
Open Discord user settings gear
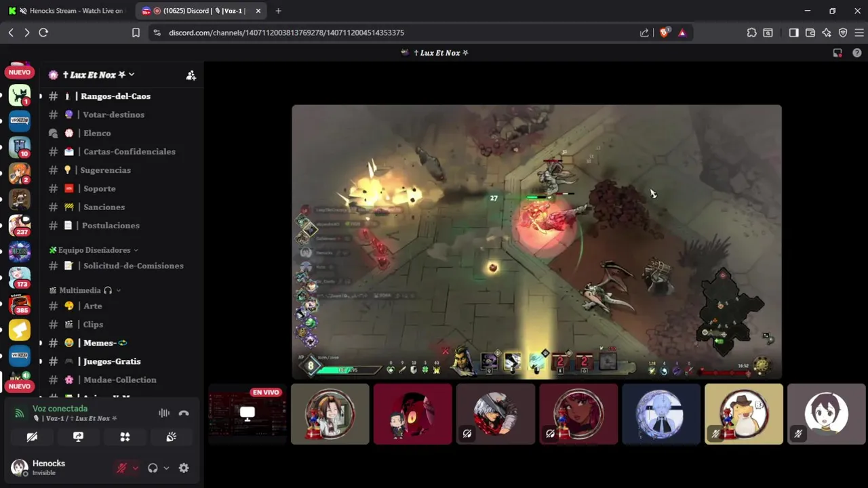[x=184, y=468]
